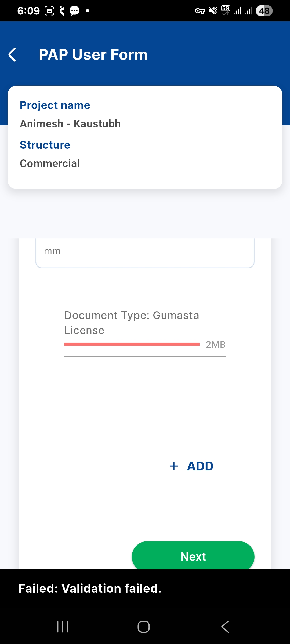
Task: Tap the "Validation failed" toast message
Action: 90,588
